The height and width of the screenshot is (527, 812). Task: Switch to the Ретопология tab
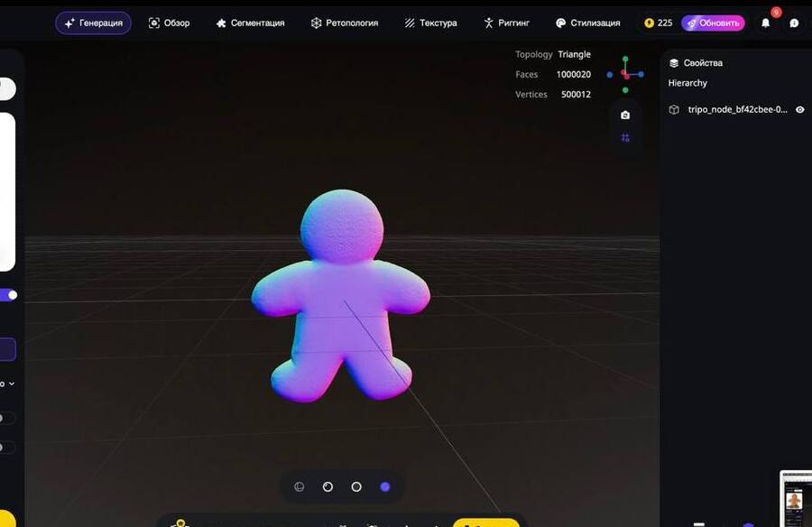click(x=345, y=23)
